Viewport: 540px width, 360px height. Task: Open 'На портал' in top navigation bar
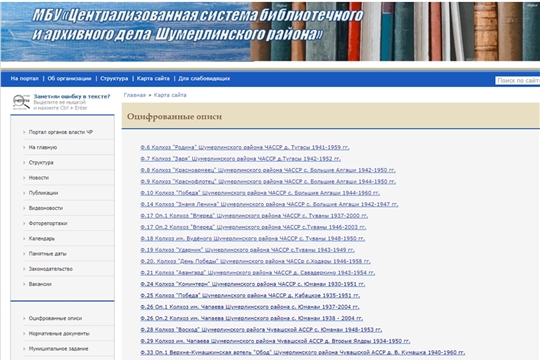point(24,79)
